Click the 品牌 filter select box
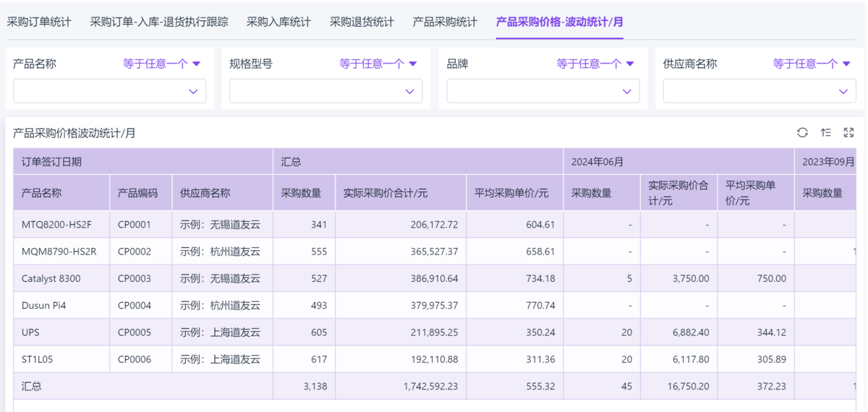Image resolution: width=868 pixels, height=412 pixels. 542,91
